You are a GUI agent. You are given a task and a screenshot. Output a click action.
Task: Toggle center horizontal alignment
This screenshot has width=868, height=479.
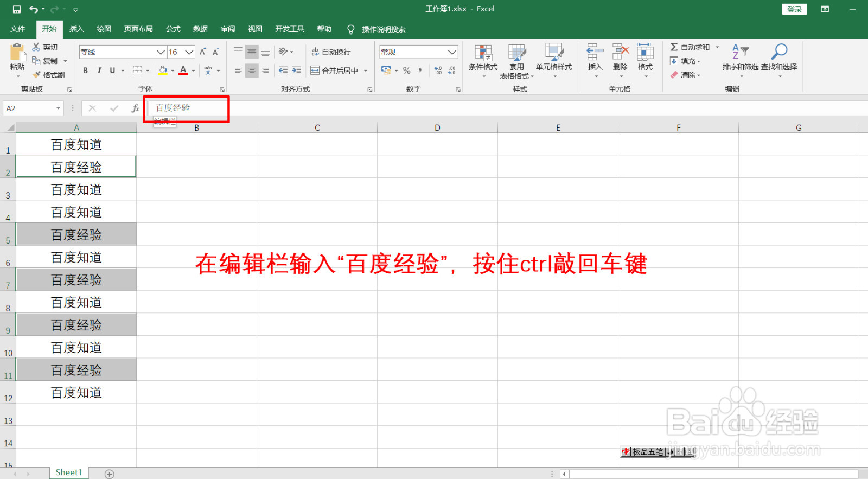(x=252, y=71)
